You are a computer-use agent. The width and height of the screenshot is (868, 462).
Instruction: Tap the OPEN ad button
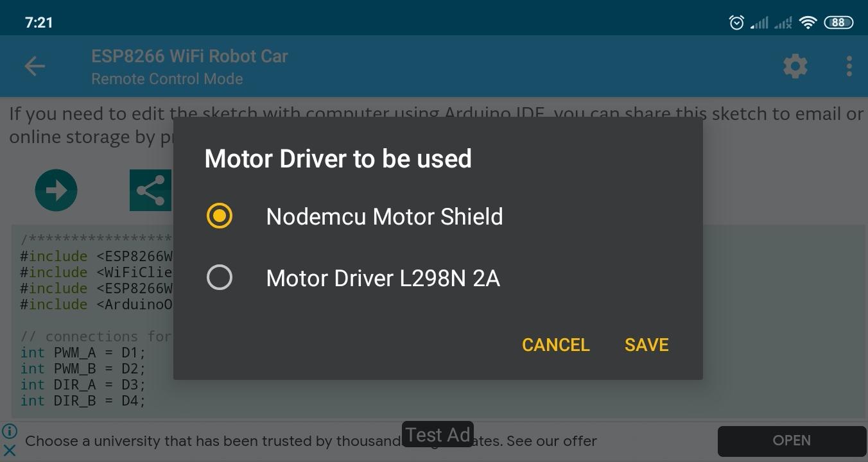click(792, 441)
